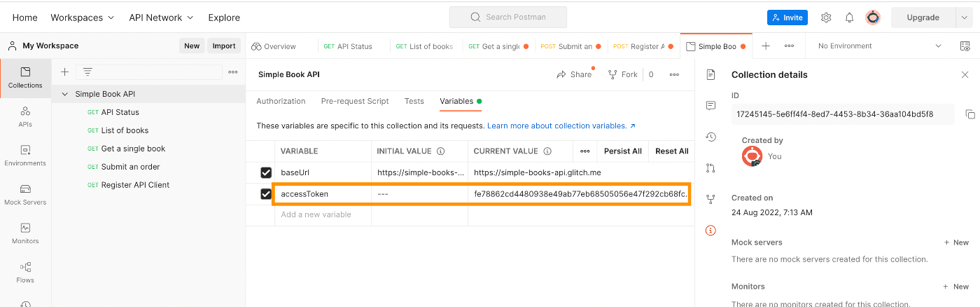Switch to the API Status tab

[348, 46]
